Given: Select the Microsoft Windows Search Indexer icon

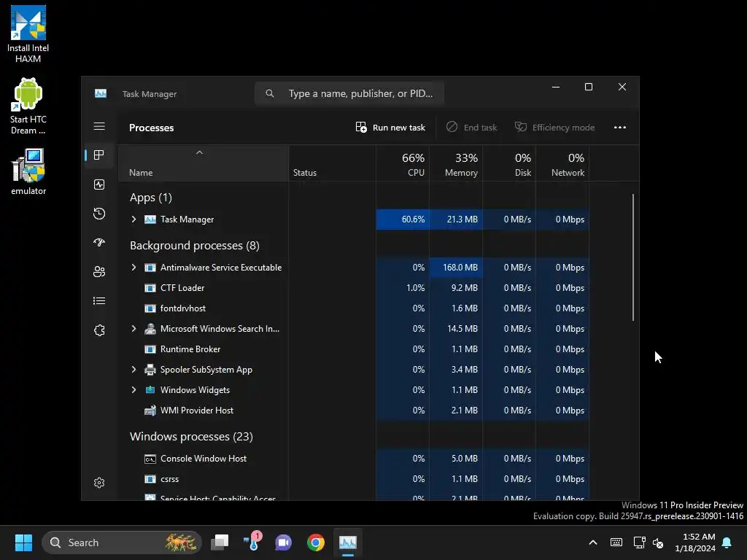Looking at the screenshot, I should coord(150,329).
